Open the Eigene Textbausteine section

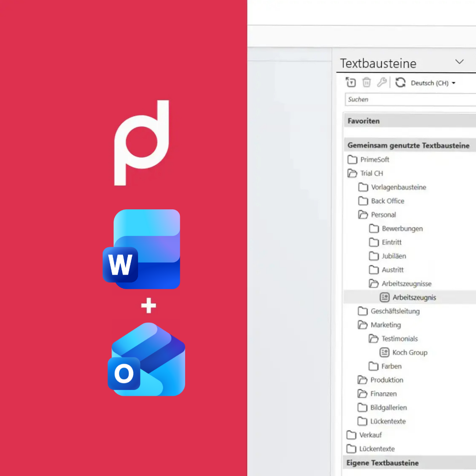(383, 463)
